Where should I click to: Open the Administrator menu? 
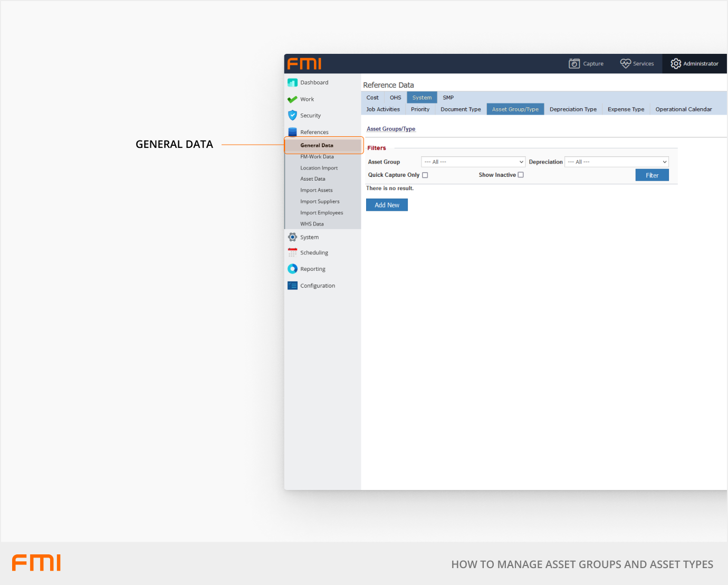(694, 64)
